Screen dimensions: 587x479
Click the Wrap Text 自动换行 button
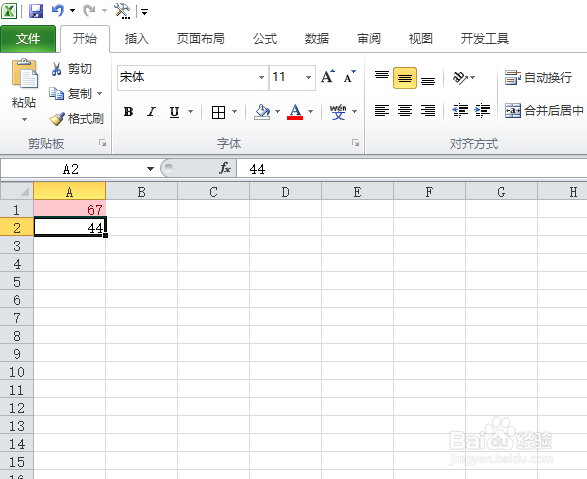[x=538, y=78]
